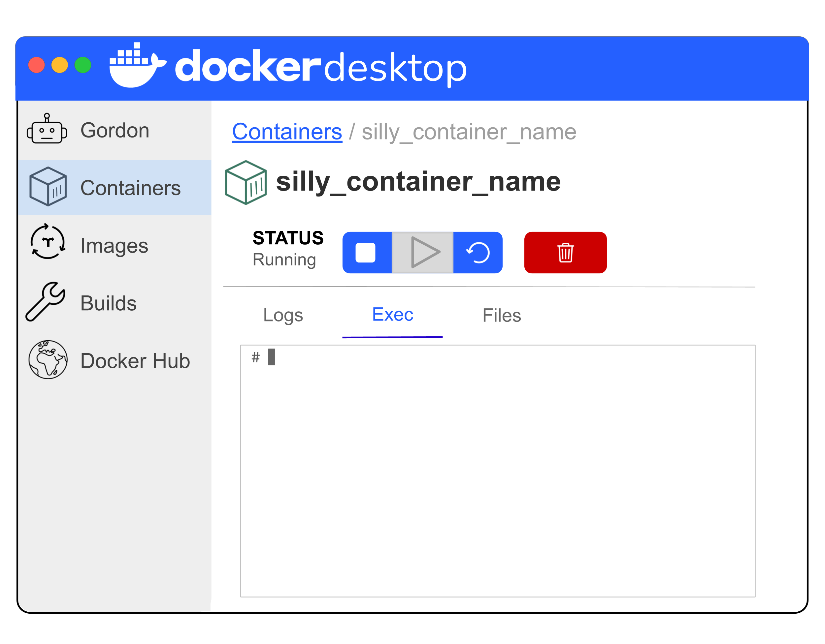Select the Builds label in sidebar

click(109, 303)
